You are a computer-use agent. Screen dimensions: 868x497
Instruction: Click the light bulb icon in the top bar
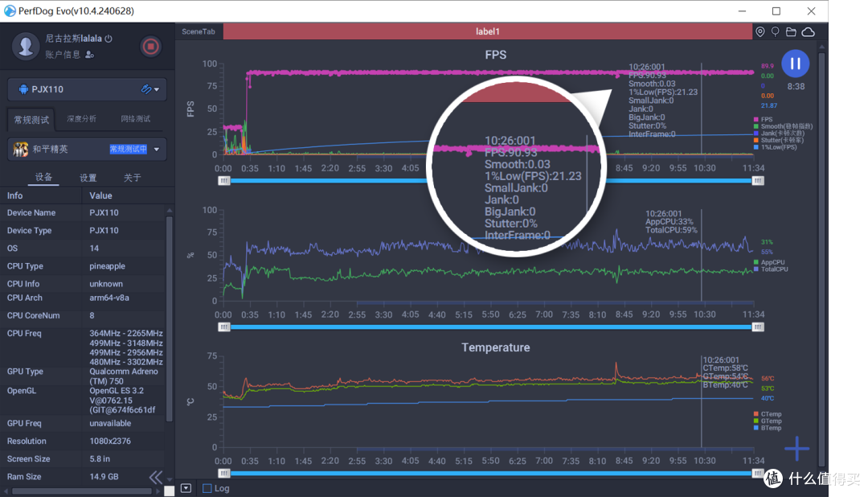tap(776, 31)
